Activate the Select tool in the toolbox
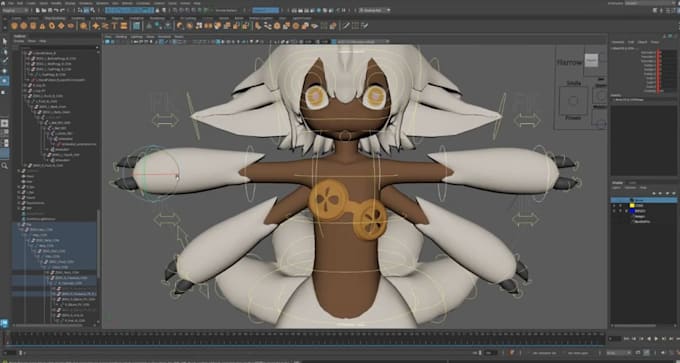The height and width of the screenshot is (363, 680). coord(5,41)
